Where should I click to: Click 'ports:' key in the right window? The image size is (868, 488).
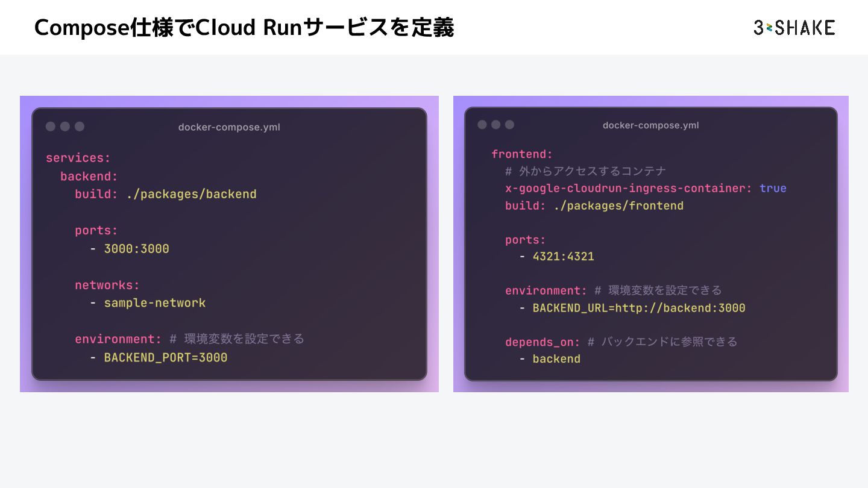click(x=526, y=240)
